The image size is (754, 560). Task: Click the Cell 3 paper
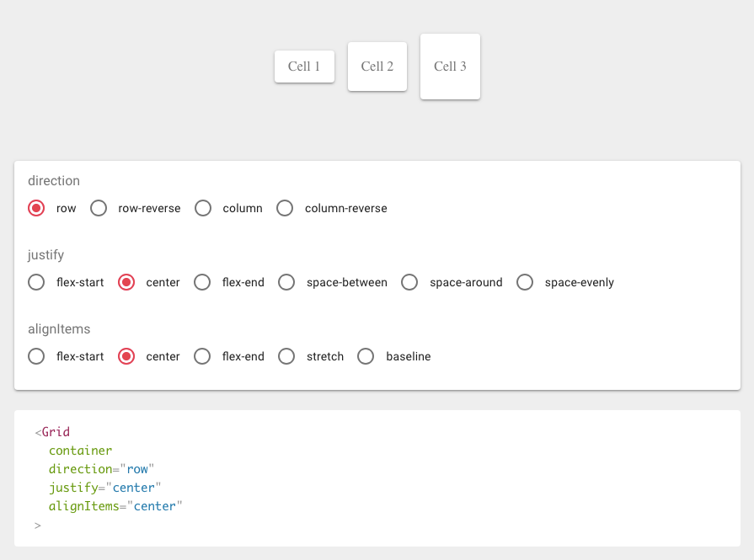pos(450,67)
